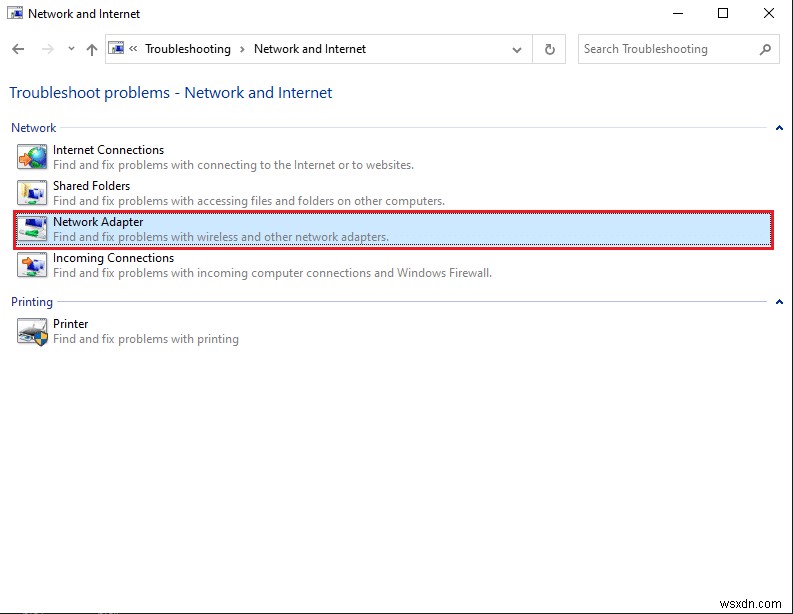Go up one level arrow
Image resolution: width=793 pixels, height=614 pixels.
(92, 49)
